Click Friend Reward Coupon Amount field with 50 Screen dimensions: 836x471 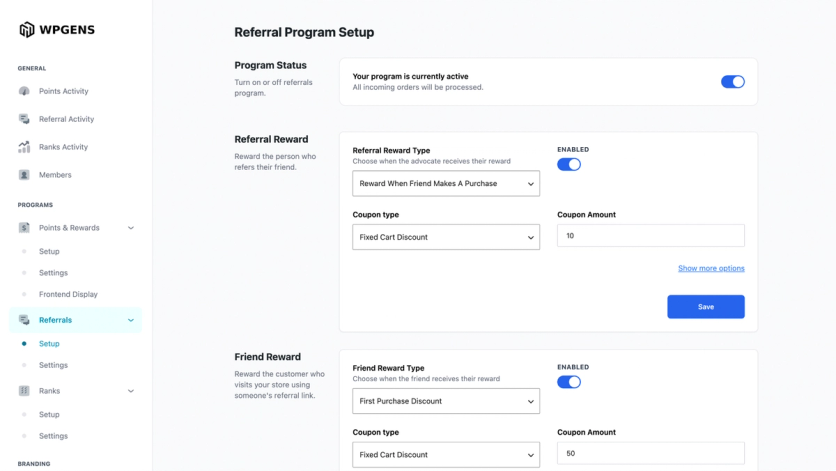651,453
